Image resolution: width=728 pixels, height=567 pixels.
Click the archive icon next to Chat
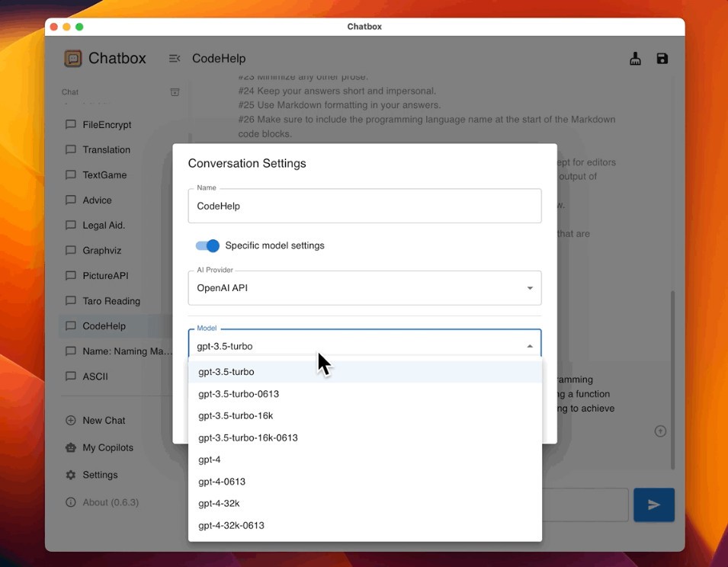[x=175, y=92]
